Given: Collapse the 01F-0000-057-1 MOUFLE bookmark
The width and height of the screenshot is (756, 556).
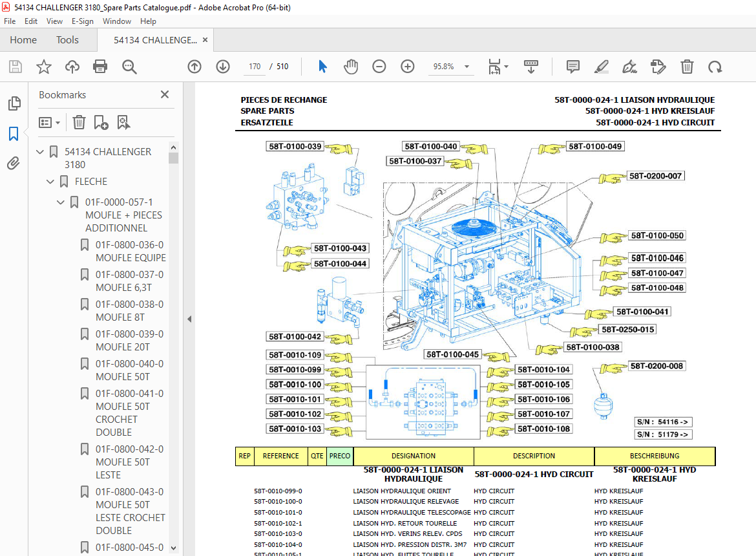Looking at the screenshot, I should (60, 202).
